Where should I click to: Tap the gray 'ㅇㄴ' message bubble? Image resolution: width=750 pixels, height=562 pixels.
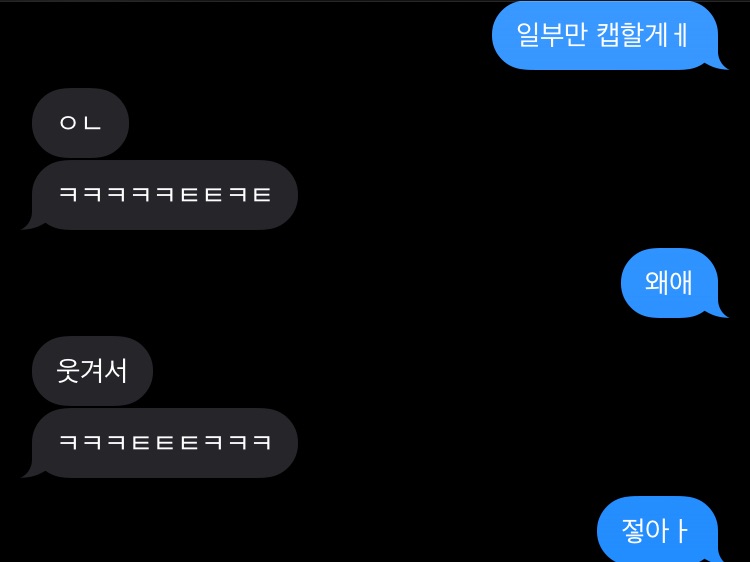pyautogui.click(x=80, y=123)
